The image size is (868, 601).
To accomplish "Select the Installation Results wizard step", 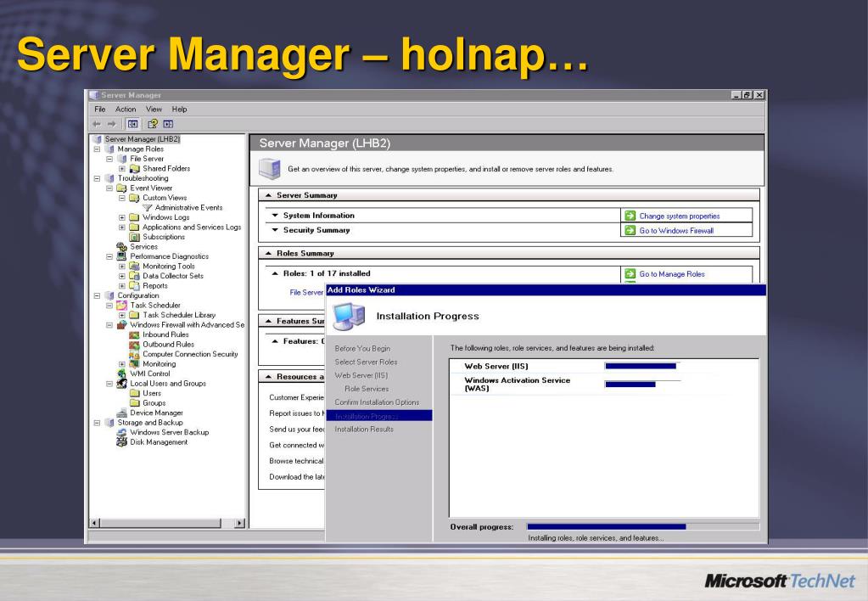I will [364, 430].
